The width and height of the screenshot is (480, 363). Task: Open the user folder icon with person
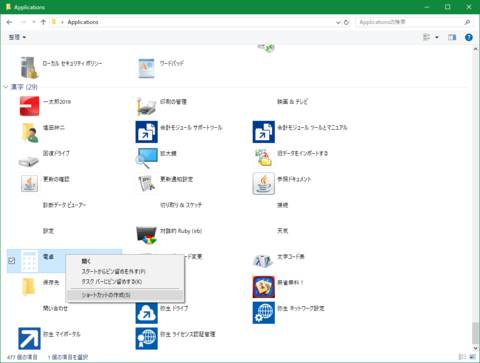tap(30, 132)
